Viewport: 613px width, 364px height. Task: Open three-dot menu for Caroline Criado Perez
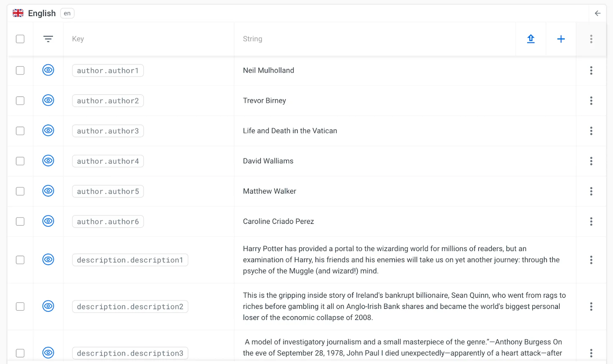(x=591, y=221)
